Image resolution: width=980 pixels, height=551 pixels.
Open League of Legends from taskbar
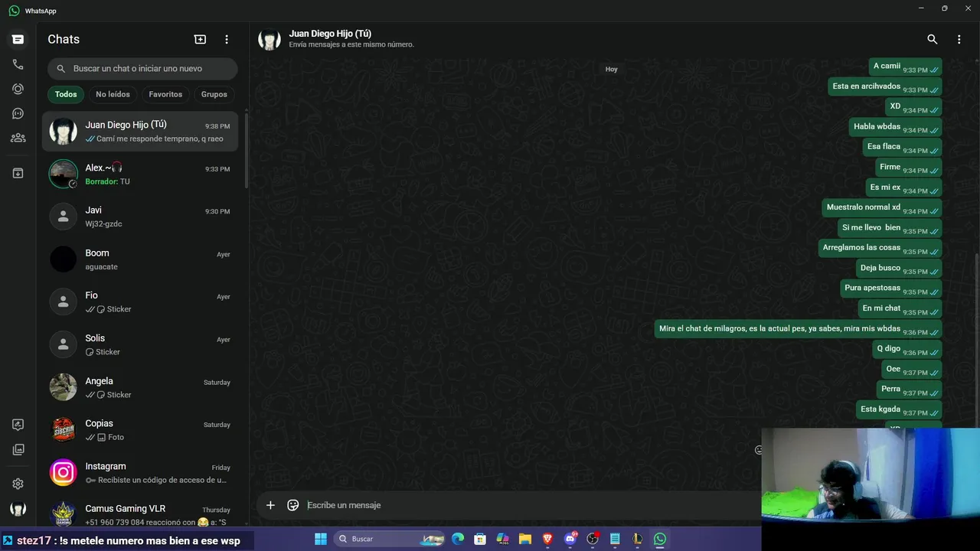(x=637, y=539)
